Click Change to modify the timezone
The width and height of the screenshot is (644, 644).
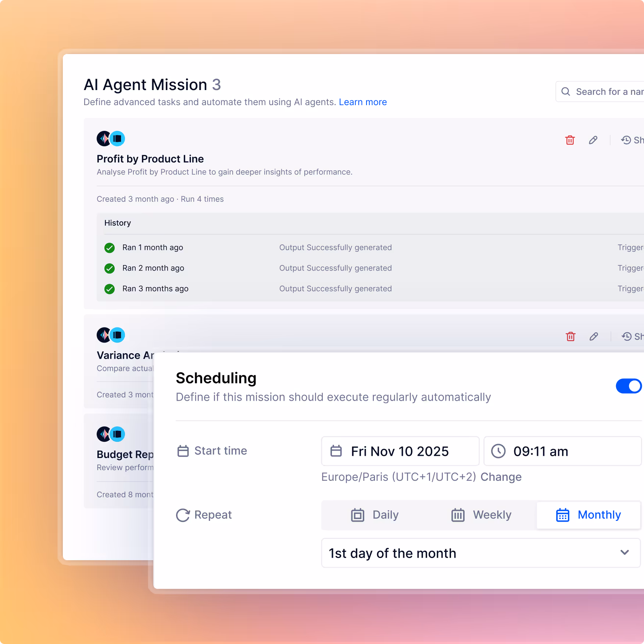501,477
